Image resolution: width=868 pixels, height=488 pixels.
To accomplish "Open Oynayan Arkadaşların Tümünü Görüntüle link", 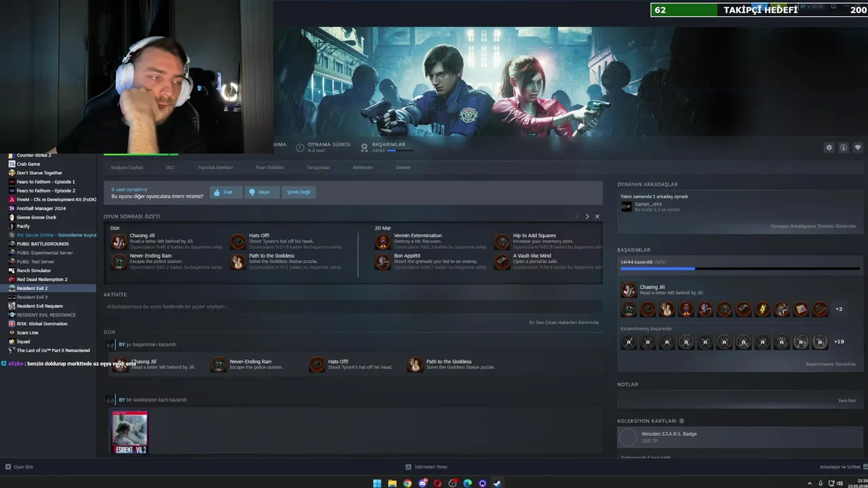I will click(x=813, y=226).
